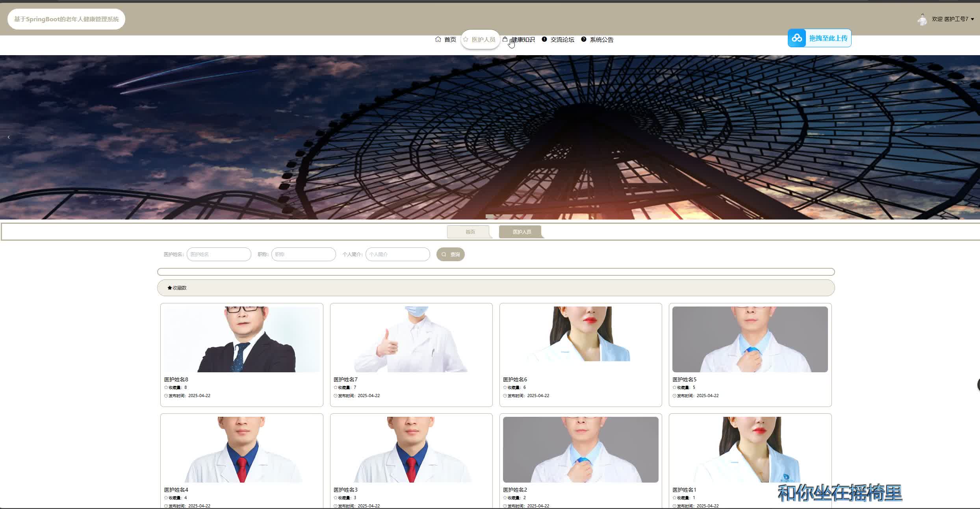Focus the 医护姓名 input field
The image size is (980, 509).
[x=219, y=254]
